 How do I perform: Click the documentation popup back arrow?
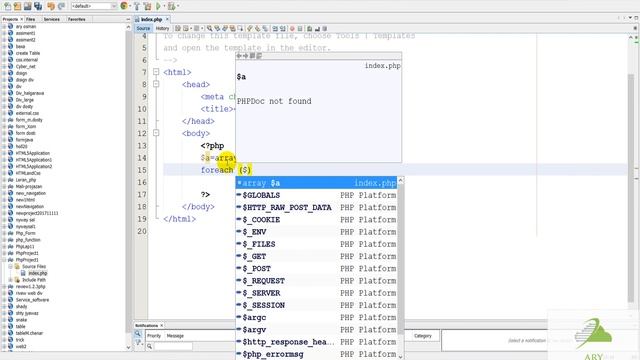(239, 56)
